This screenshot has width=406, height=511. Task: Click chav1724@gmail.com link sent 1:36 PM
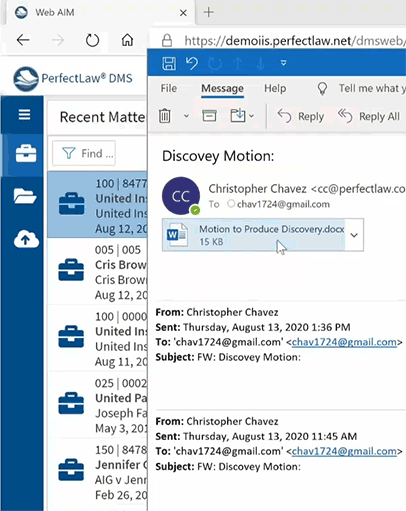tap(344, 342)
